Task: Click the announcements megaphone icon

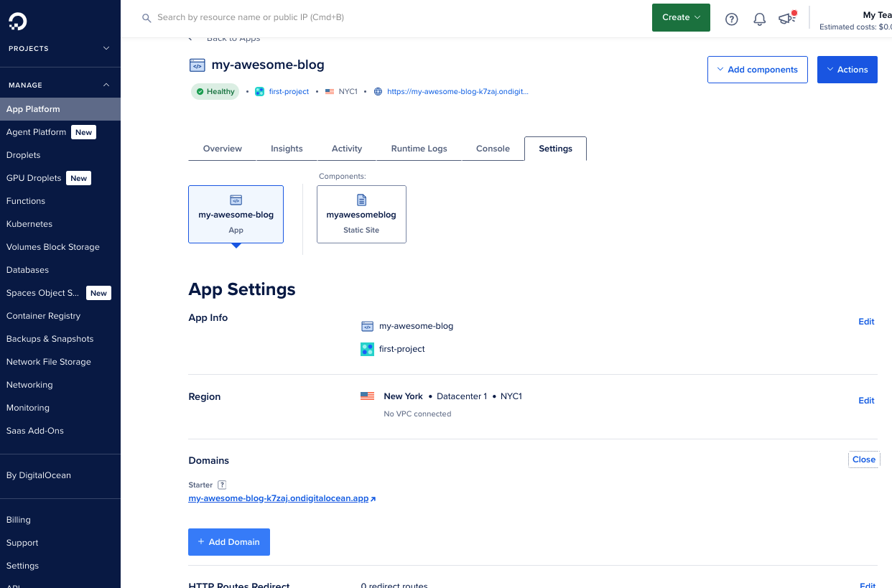Action: tap(787, 19)
